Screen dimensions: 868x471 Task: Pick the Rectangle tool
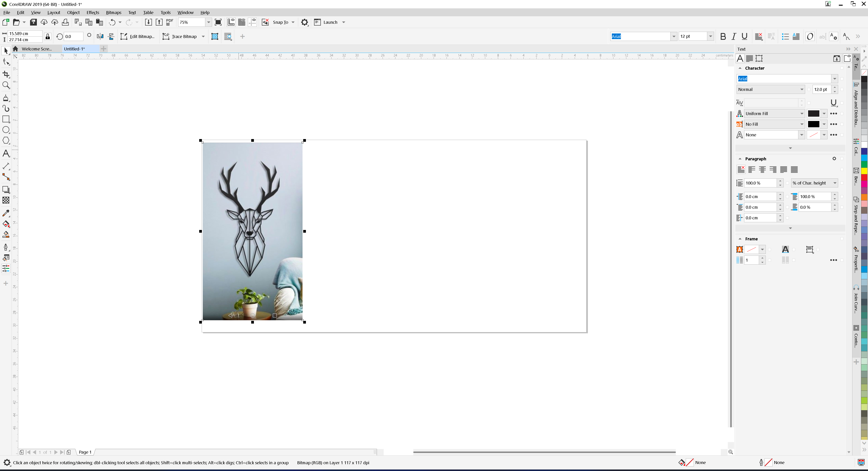click(6, 119)
